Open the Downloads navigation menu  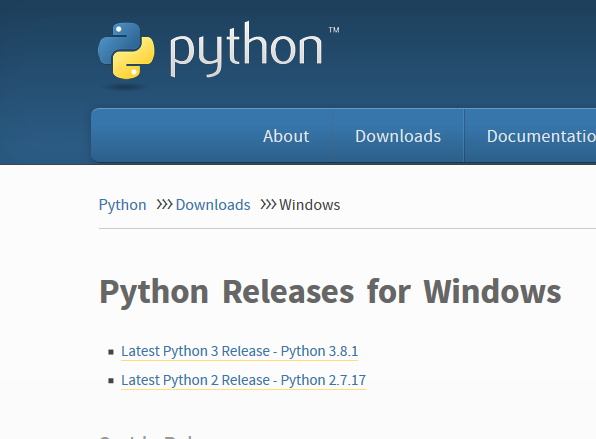tap(398, 136)
